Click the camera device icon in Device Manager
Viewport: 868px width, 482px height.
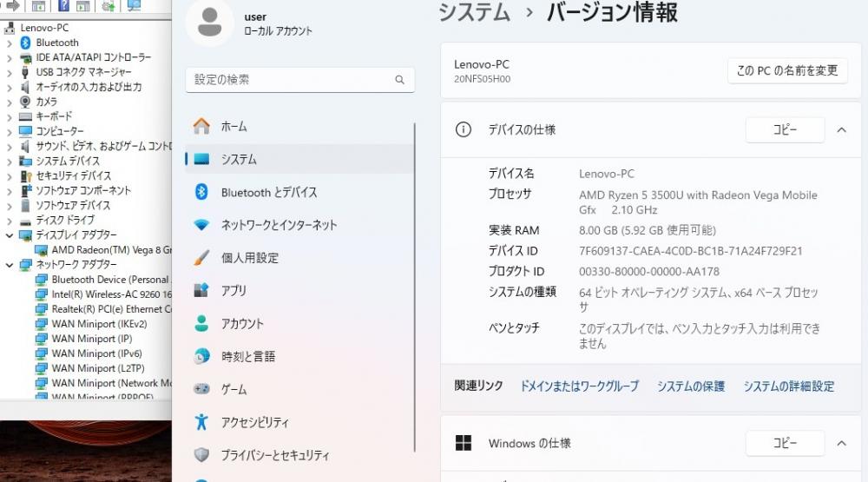coord(25,102)
